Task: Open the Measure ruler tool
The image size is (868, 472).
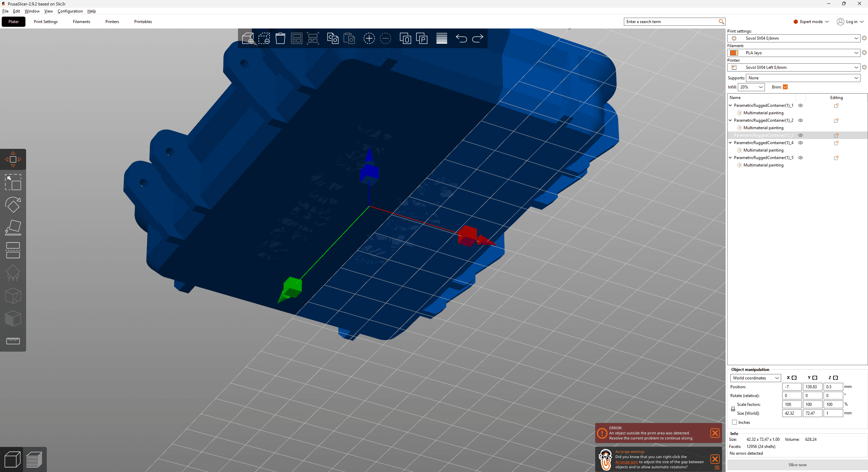Action: [x=13, y=341]
